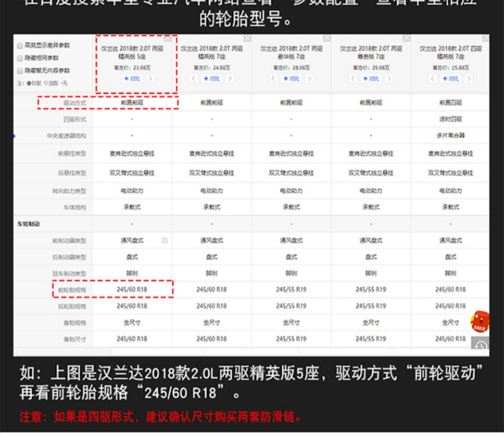Move the 29.98万 model column right

(x=389, y=79)
